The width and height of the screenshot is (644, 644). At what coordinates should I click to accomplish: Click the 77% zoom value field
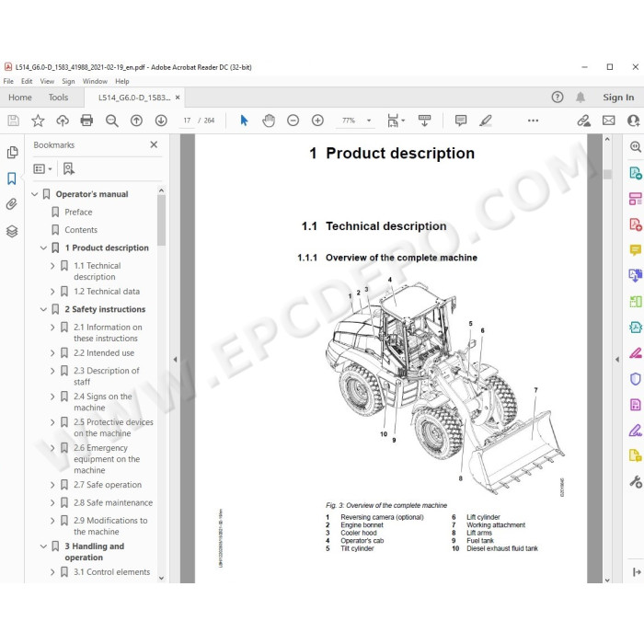pyautogui.click(x=349, y=121)
